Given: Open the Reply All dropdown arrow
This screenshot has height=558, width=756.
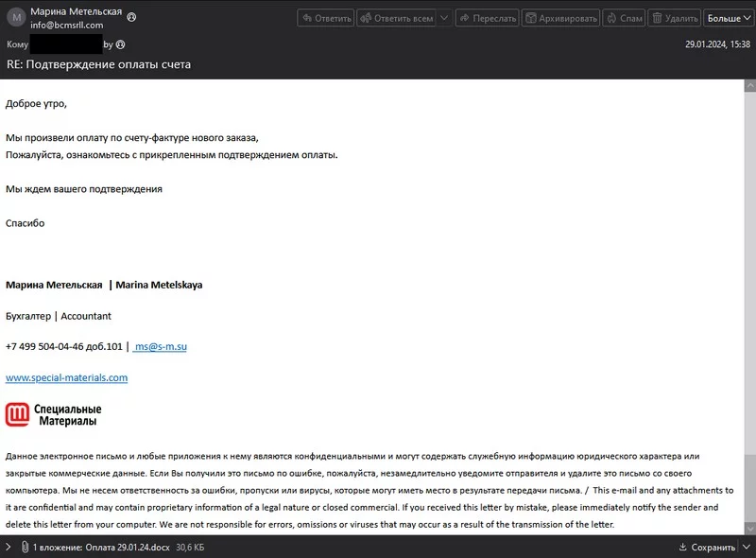Looking at the screenshot, I should point(444,18).
